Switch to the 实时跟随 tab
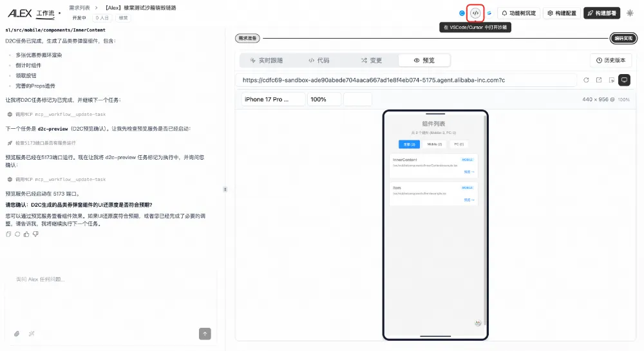Screen dimensions: 644x351 click(x=266, y=61)
